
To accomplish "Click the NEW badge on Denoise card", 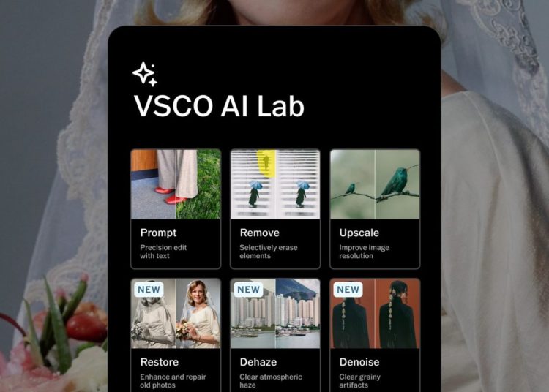I will pos(348,290).
